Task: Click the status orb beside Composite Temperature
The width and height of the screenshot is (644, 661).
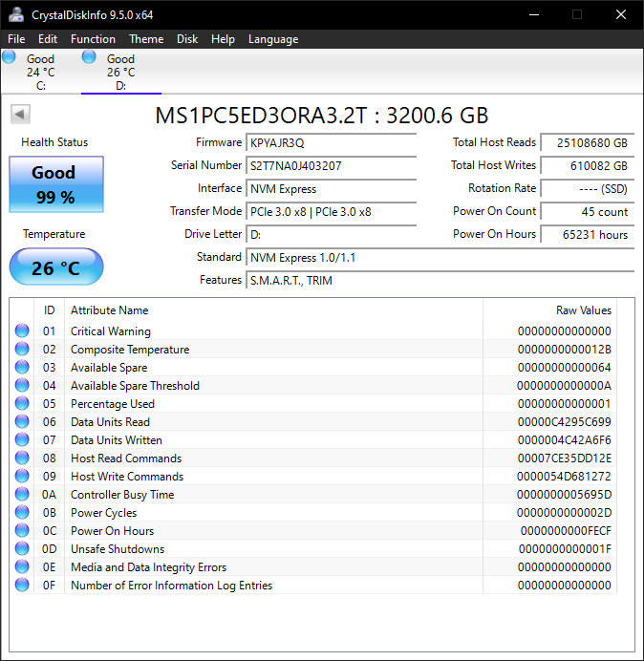Action: tap(22, 350)
